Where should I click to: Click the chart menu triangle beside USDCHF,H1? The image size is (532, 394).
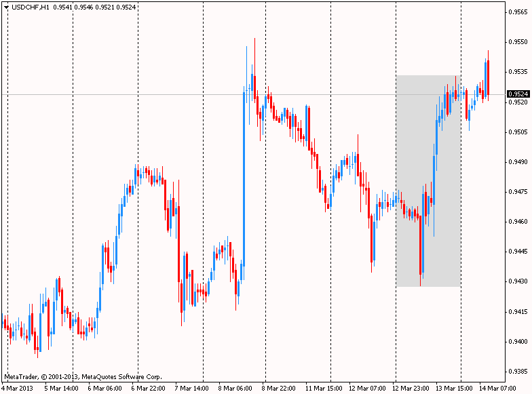click(7, 7)
